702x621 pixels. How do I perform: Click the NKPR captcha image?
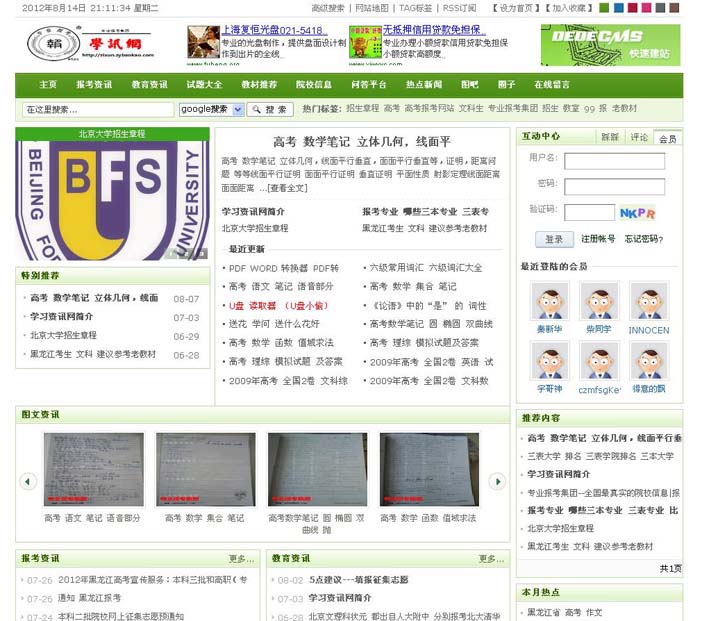point(637,212)
